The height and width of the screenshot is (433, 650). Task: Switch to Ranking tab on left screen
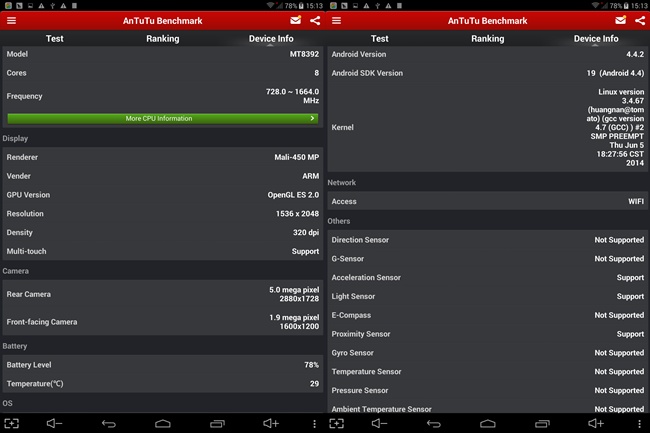point(162,39)
